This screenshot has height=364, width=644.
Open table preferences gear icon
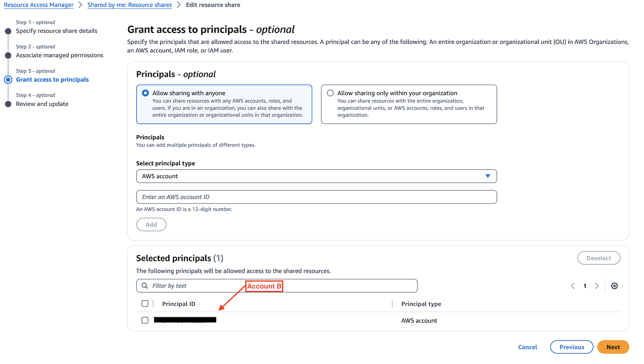(614, 286)
